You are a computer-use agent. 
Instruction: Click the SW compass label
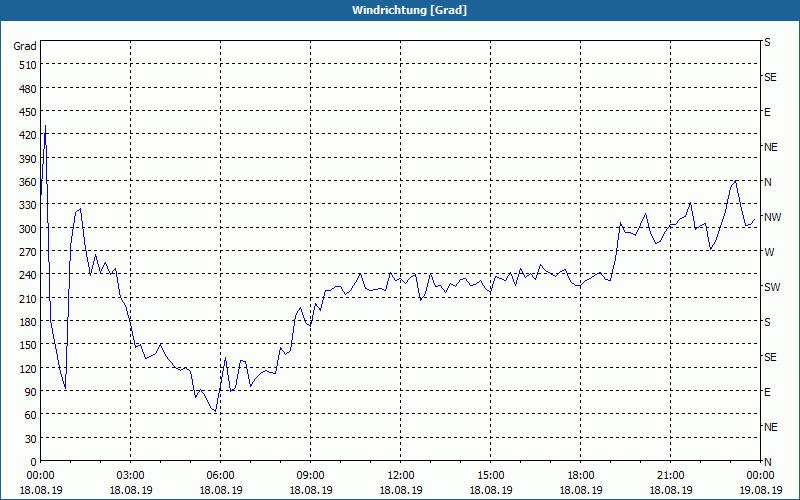(772, 287)
